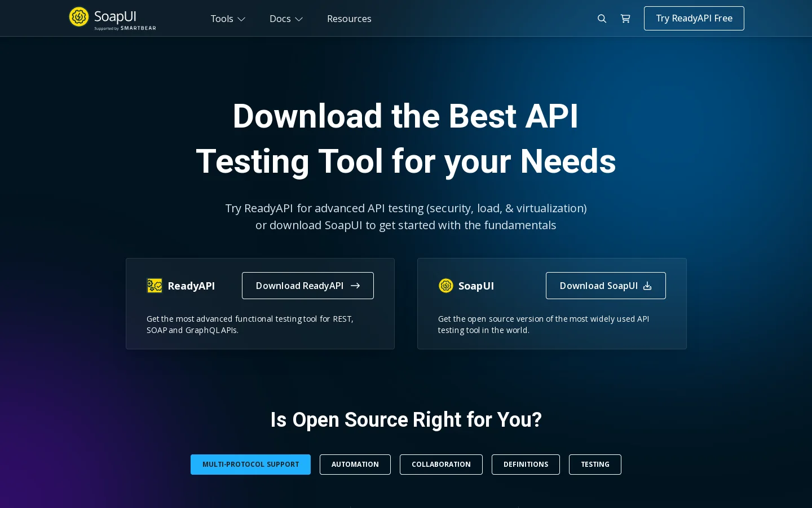This screenshot has width=812, height=508.
Task: Click 'Download the Best API' main heading
Action: pos(406,139)
